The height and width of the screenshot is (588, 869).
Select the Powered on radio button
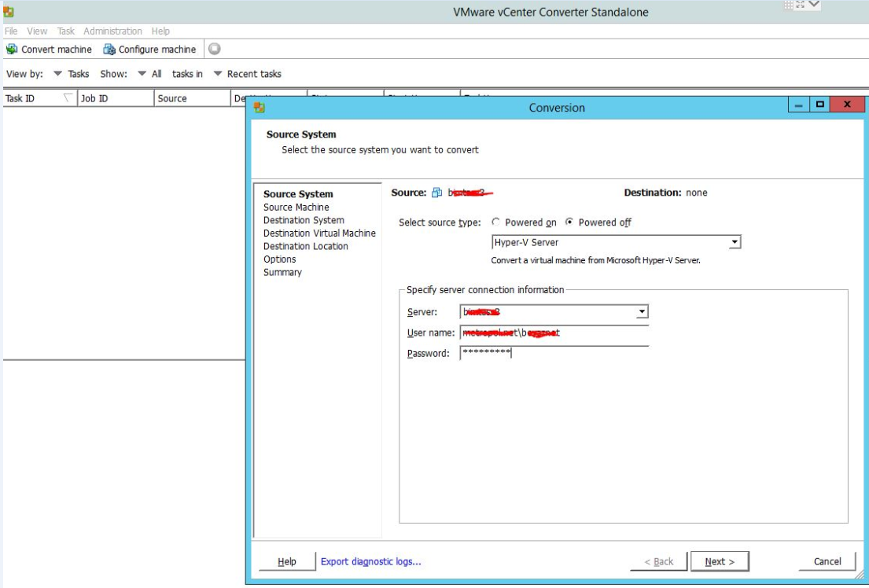pos(495,222)
